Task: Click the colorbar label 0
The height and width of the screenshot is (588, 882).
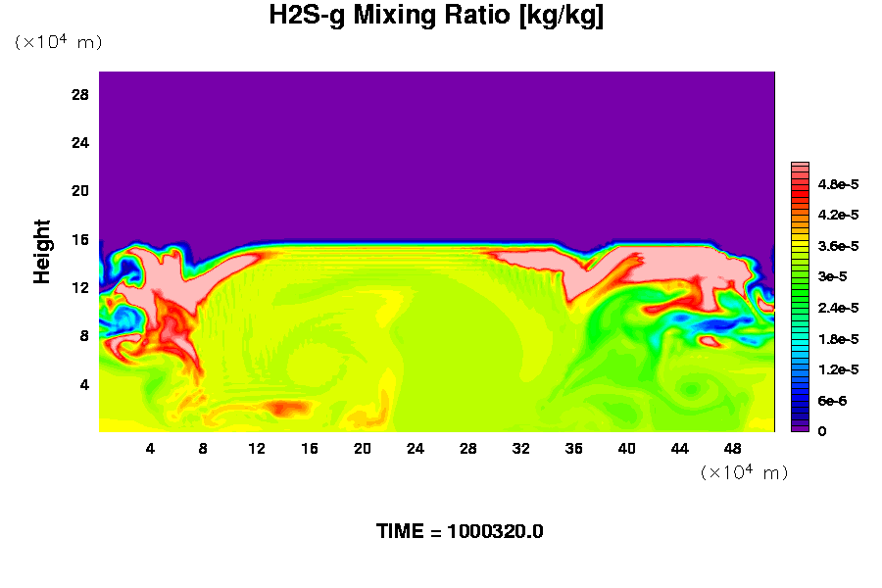Action: (822, 431)
